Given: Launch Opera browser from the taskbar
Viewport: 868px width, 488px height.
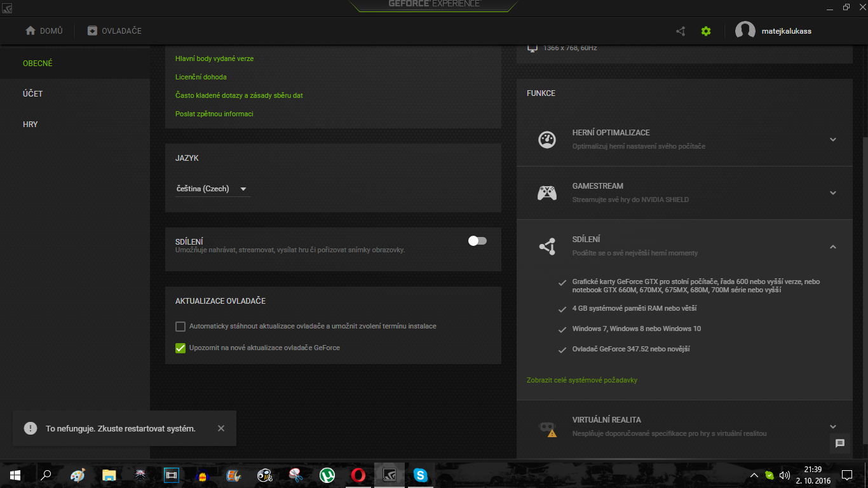Looking at the screenshot, I should 358,475.
